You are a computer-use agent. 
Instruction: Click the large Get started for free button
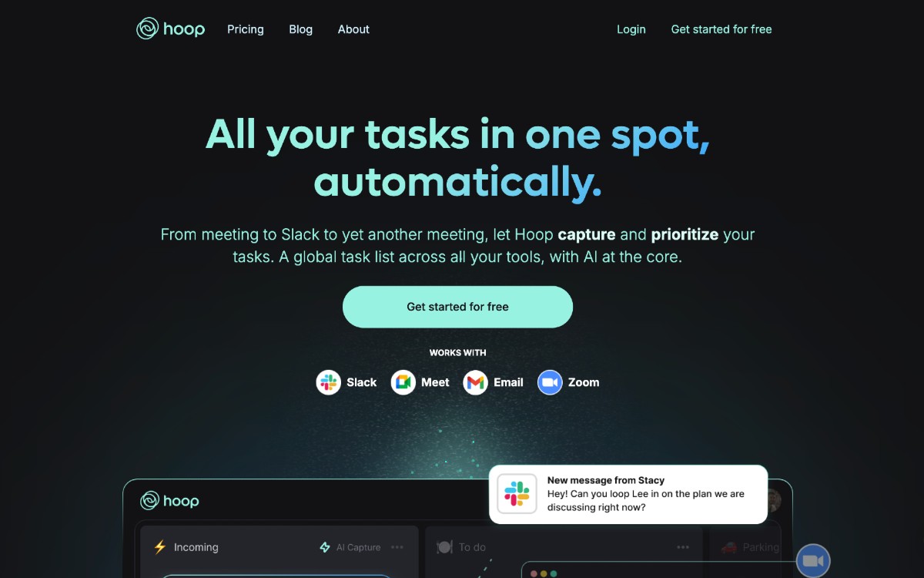click(457, 307)
